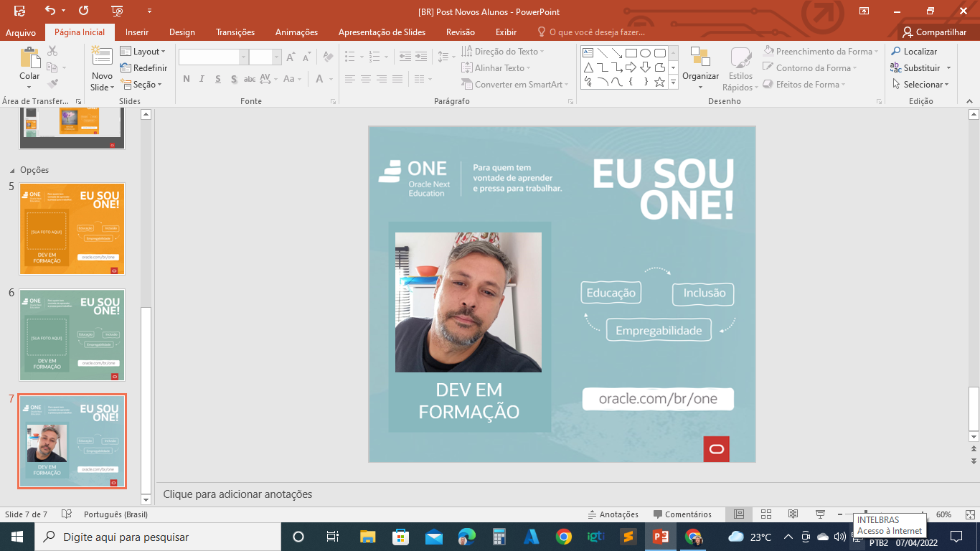This screenshot has width=980, height=551.
Task: Click Localizar find button
Action: click(x=914, y=52)
